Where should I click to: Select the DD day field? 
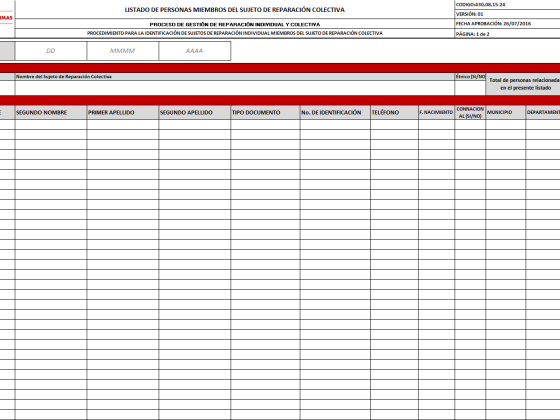pyautogui.click(x=51, y=51)
